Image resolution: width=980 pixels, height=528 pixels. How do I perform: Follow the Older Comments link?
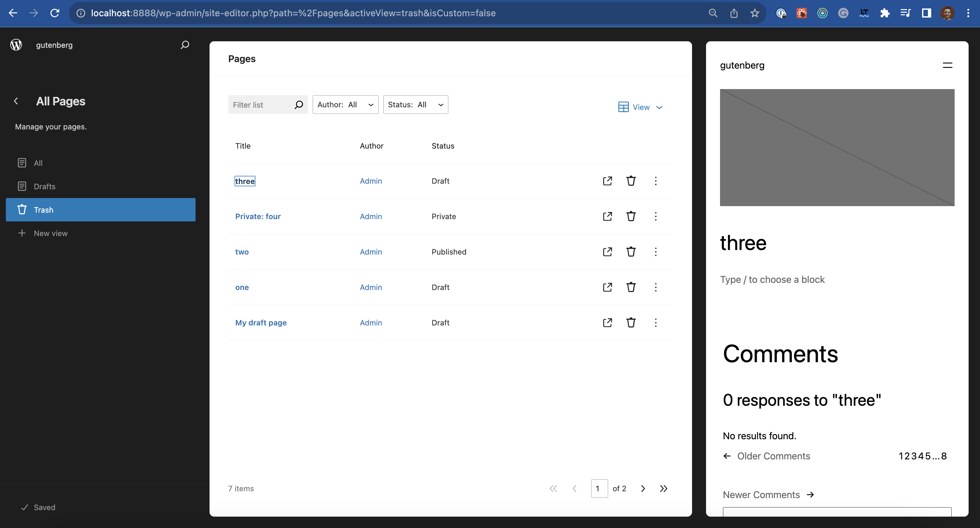click(773, 456)
